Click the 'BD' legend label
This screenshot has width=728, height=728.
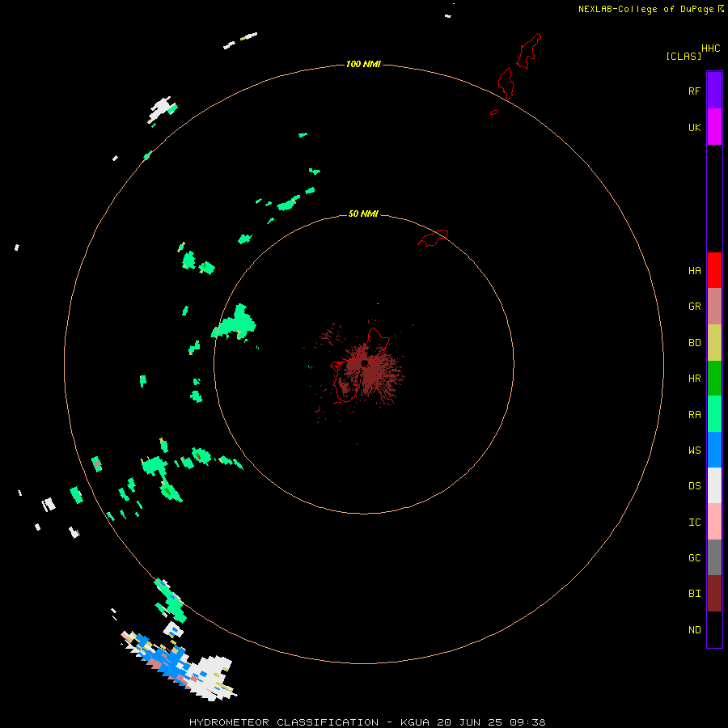pyautogui.click(x=694, y=343)
